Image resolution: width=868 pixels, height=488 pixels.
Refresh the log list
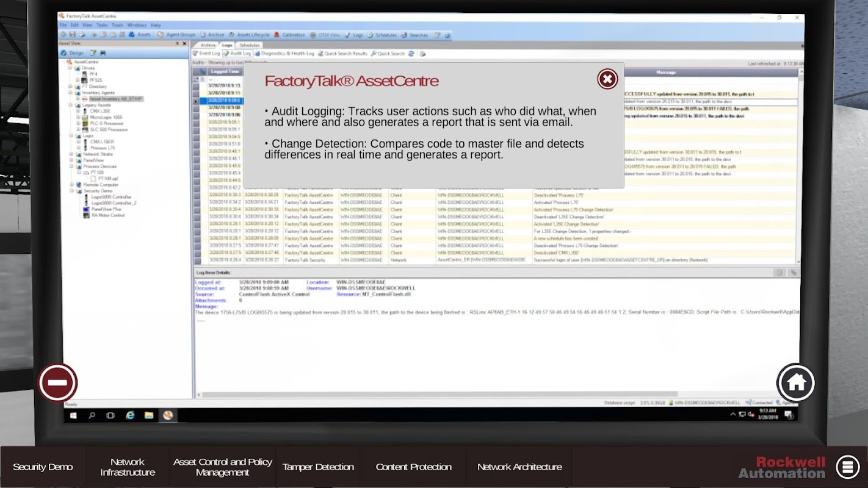coord(412,54)
